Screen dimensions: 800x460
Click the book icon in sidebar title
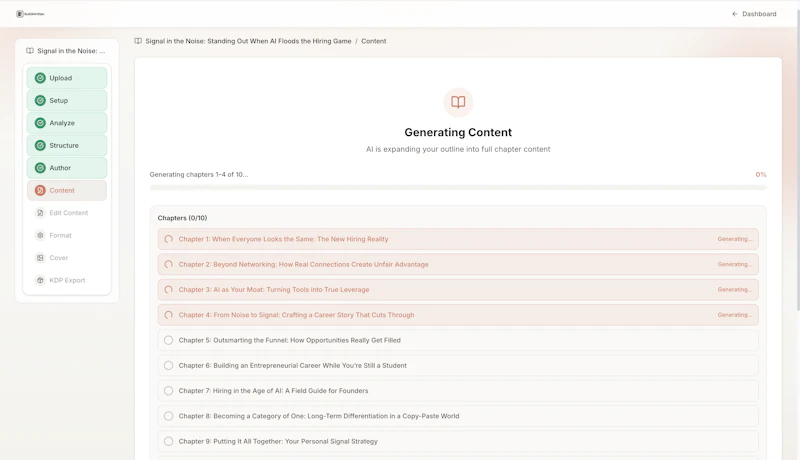[x=30, y=50]
